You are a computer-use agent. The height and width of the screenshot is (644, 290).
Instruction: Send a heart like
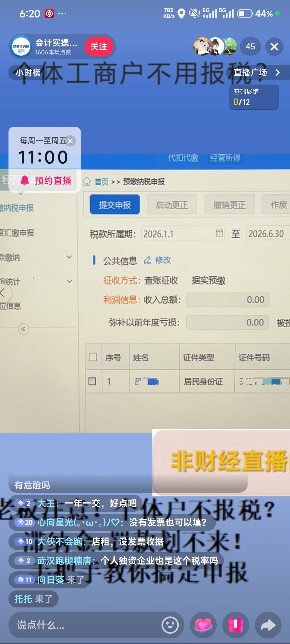pos(203,625)
